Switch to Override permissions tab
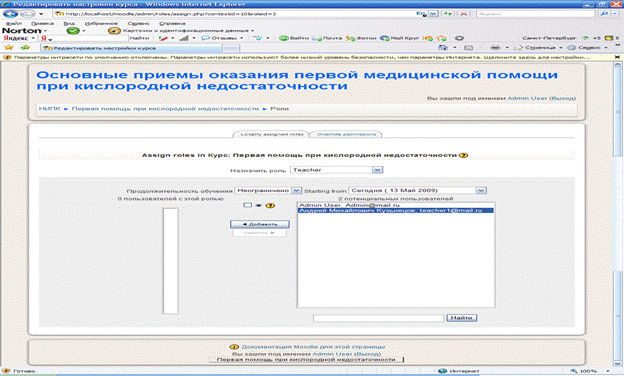 click(346, 134)
